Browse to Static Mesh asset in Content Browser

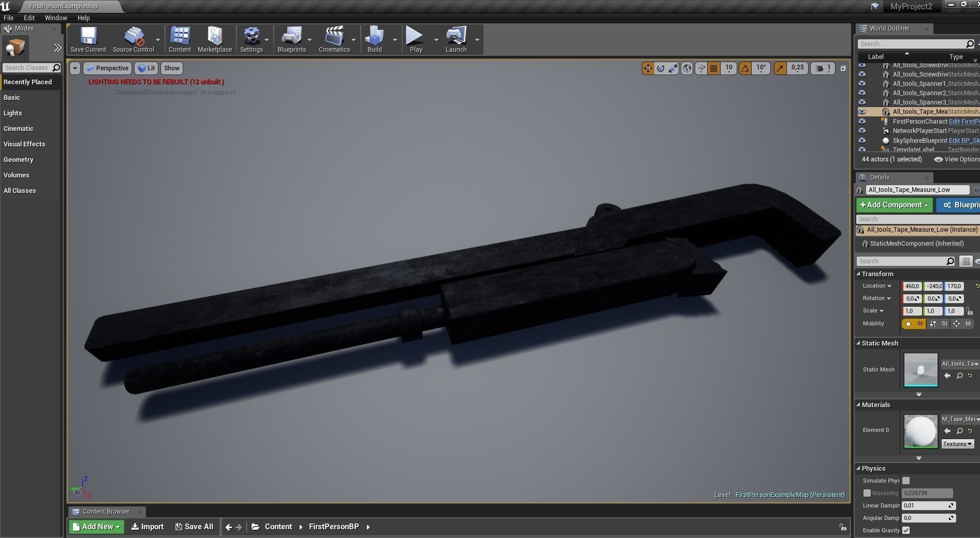(959, 376)
